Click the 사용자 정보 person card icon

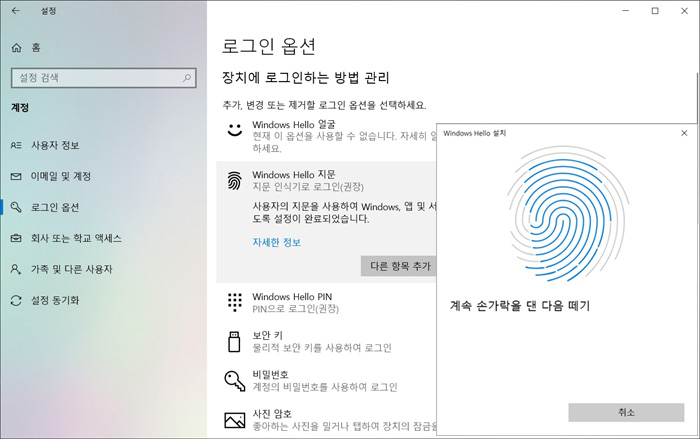pos(16,145)
